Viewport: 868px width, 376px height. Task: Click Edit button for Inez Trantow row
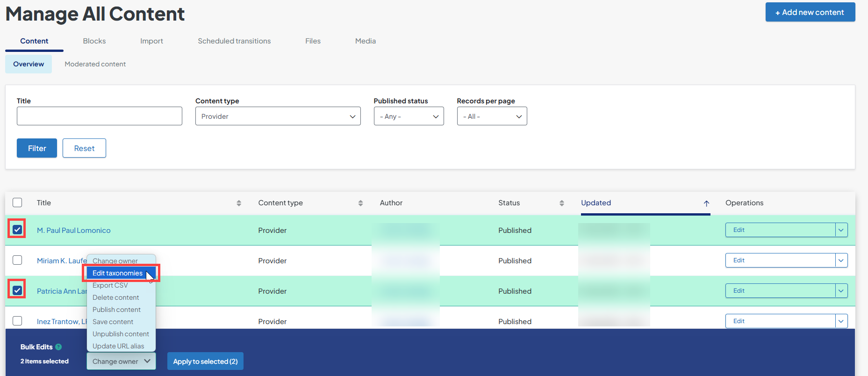(x=780, y=321)
